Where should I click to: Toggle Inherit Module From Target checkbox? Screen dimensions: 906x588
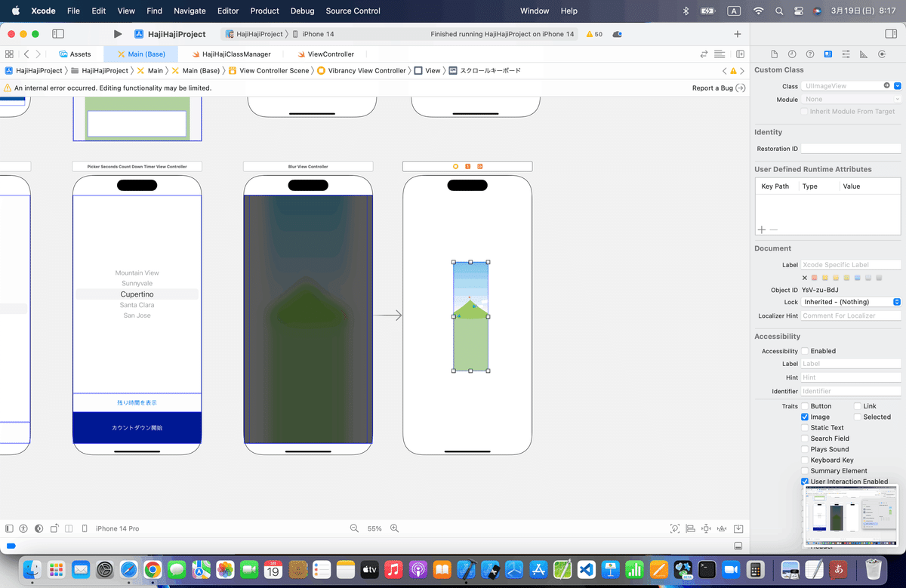click(804, 112)
